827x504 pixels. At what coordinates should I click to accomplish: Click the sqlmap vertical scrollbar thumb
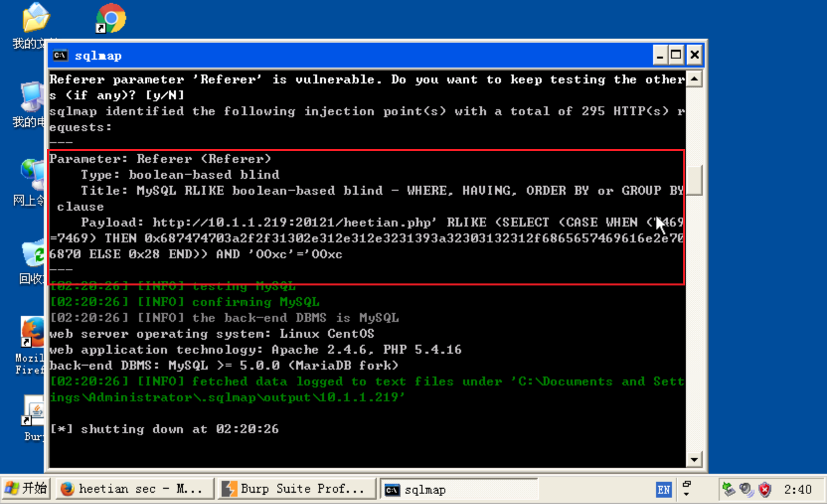694,179
